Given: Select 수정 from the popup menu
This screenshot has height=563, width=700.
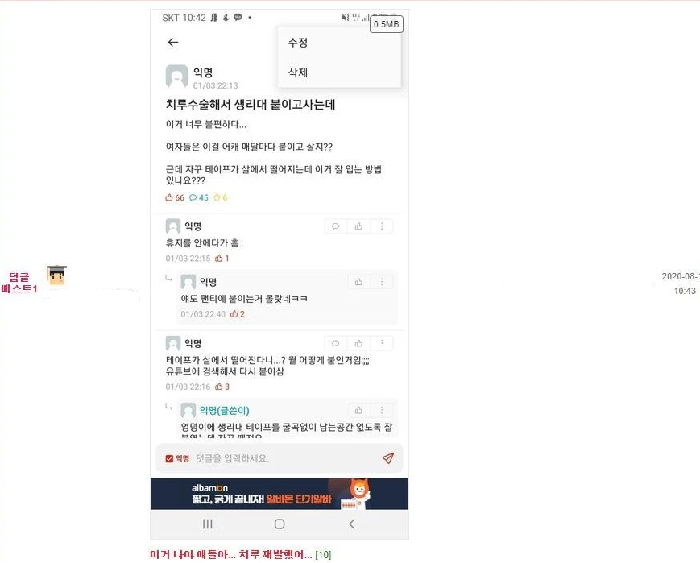Looking at the screenshot, I should [298, 42].
